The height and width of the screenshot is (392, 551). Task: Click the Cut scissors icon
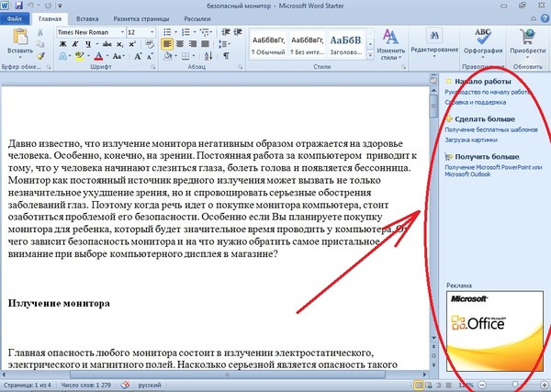(x=40, y=33)
